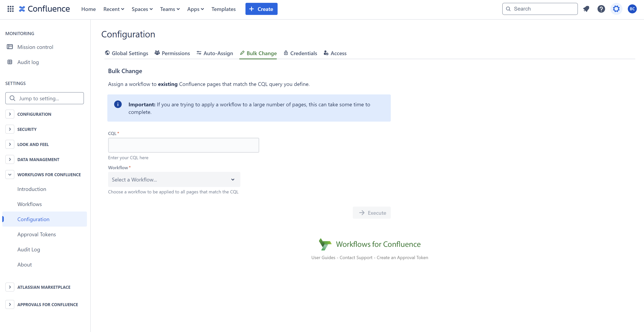Viewport: 644px width, 332px height.
Task: Click the Create button
Action: tap(261, 9)
